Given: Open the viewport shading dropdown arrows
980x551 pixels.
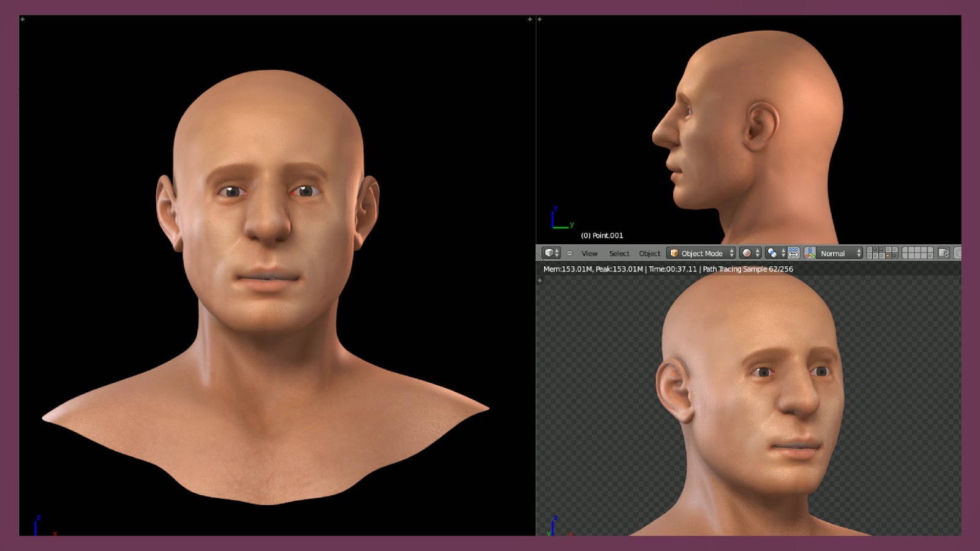Looking at the screenshot, I should click(758, 253).
